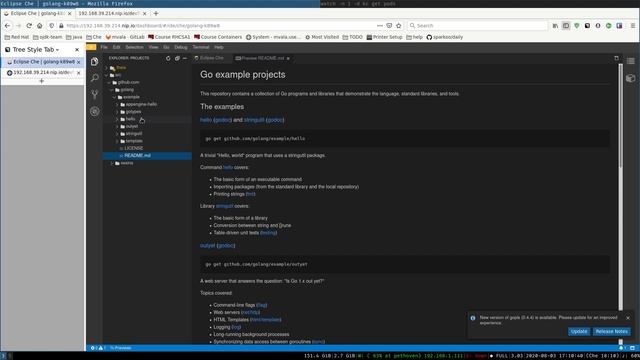Select the LICENSE file in explorer
This screenshot has height=360, width=640.
pyautogui.click(x=133, y=149)
